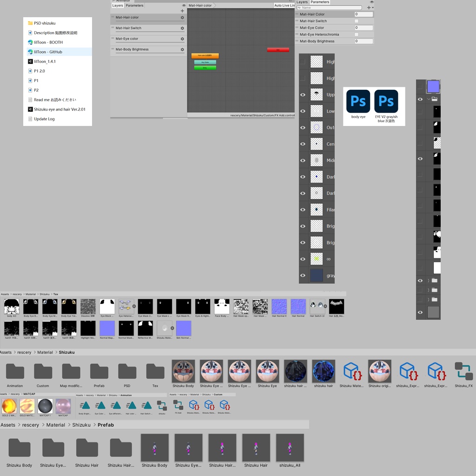Select the green Entry node
This screenshot has height=476, width=476.
click(x=205, y=68)
